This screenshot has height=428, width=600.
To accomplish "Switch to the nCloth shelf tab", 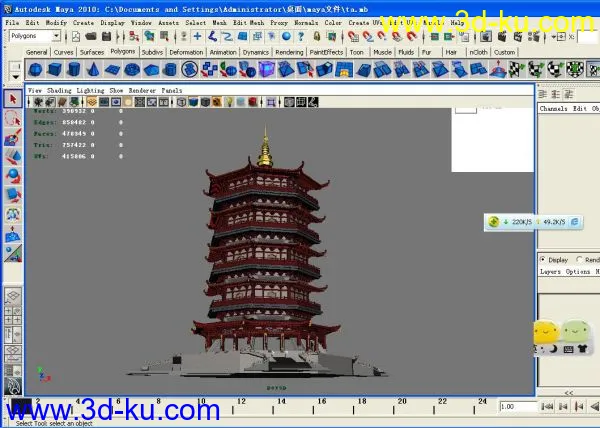I will click(478, 52).
